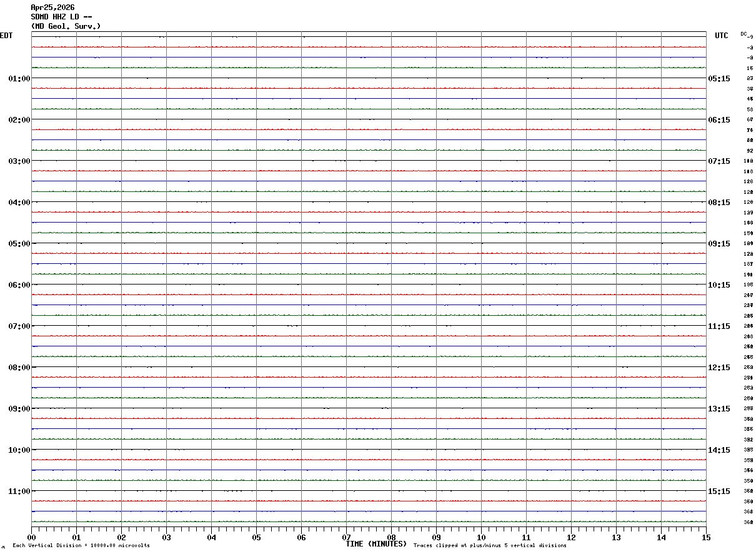The image size is (756, 554).
Task: Click minute tick 10 on the time axis
Action: tap(481, 536)
